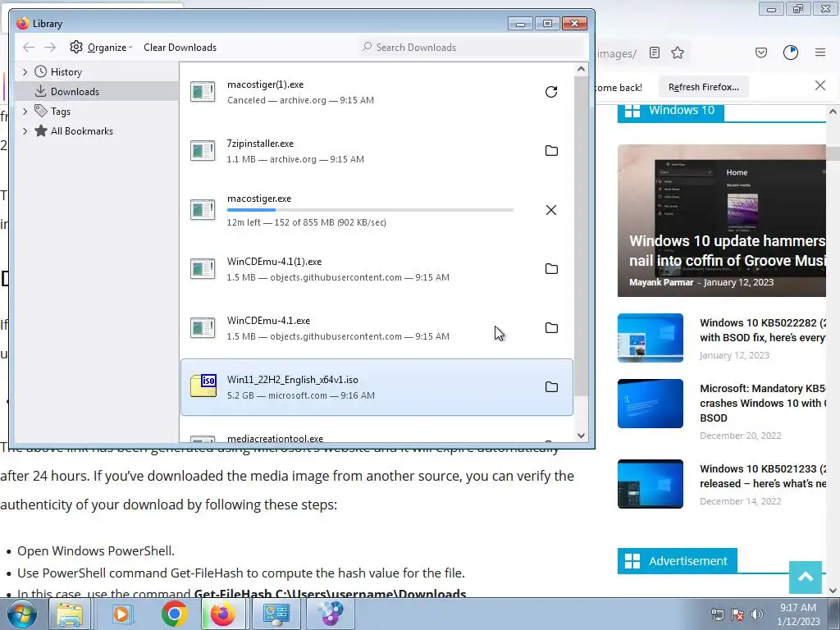Click the scroll-to-top arrow button on webpage

coord(806,577)
